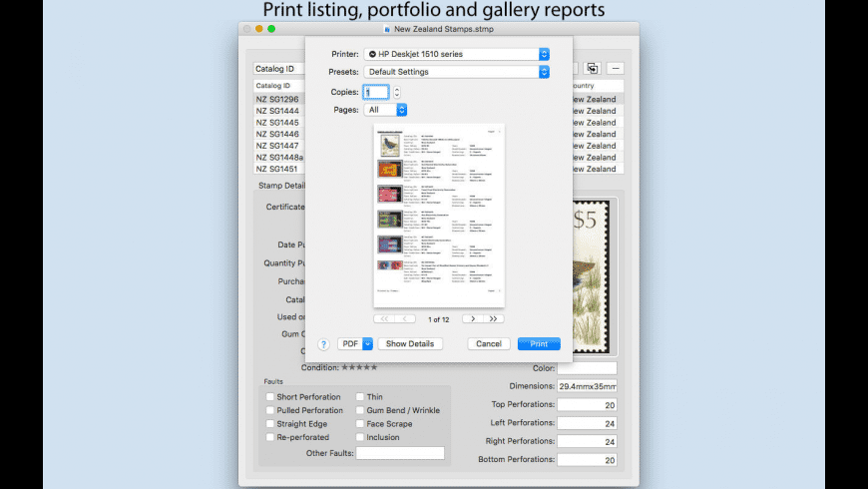Select row NZ SG1446

pyautogui.click(x=279, y=134)
